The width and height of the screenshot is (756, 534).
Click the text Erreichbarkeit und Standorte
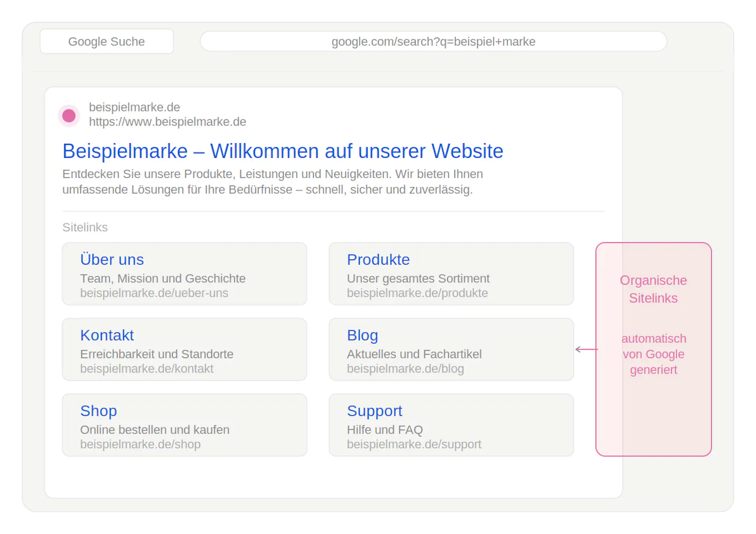(x=157, y=354)
